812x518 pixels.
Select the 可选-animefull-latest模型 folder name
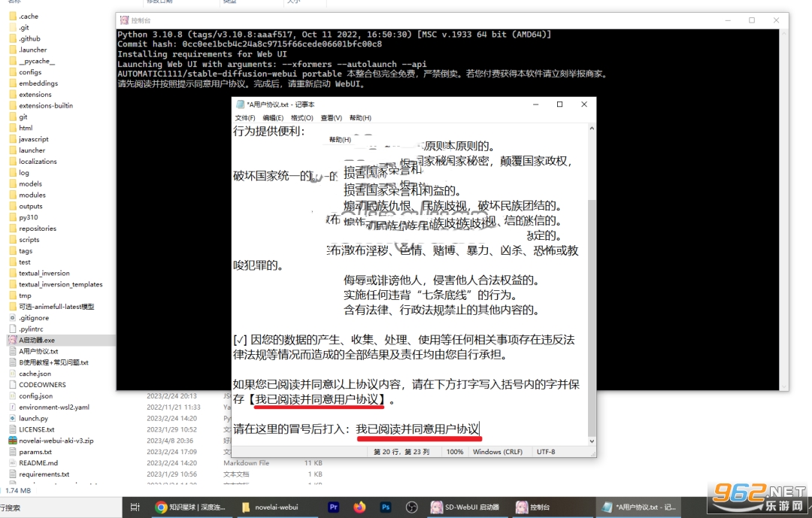point(56,306)
